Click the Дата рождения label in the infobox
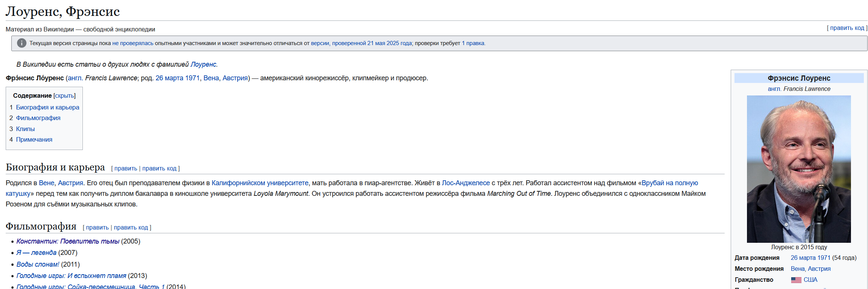 point(757,258)
